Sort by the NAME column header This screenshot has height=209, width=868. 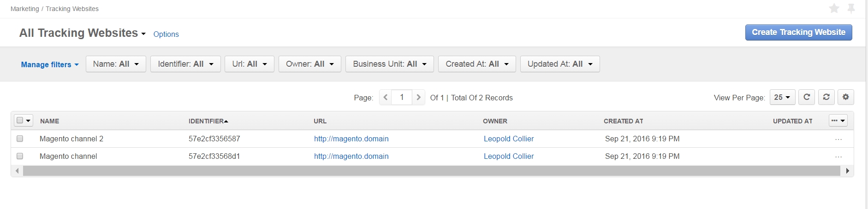coord(49,121)
